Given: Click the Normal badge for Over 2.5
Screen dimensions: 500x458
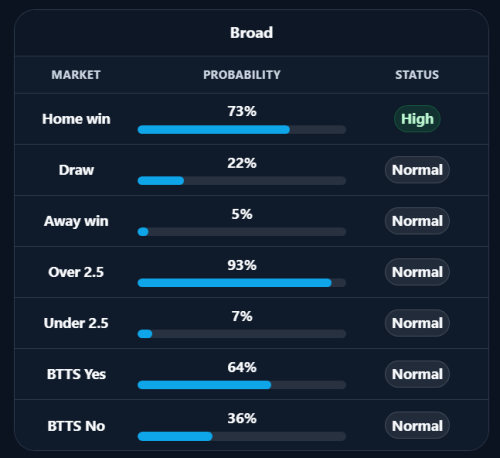Looking at the screenshot, I should (x=417, y=272).
